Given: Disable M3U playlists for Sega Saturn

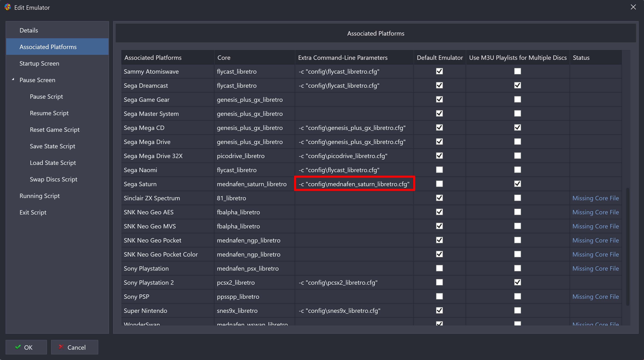Looking at the screenshot, I should click(x=517, y=184).
